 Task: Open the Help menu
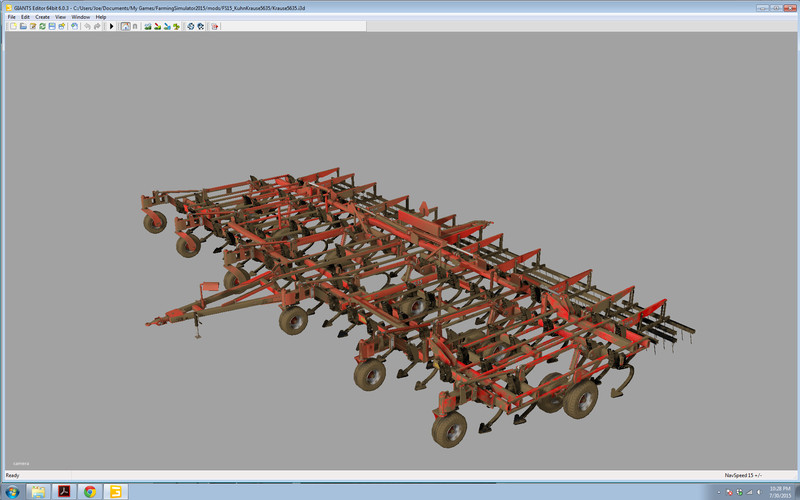[x=101, y=17]
